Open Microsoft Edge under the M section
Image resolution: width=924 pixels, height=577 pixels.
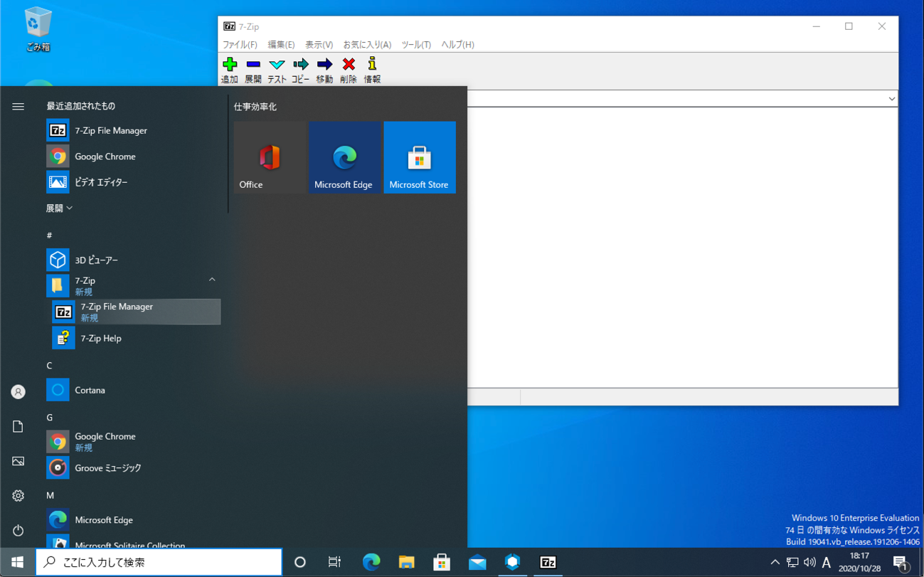pos(133,519)
